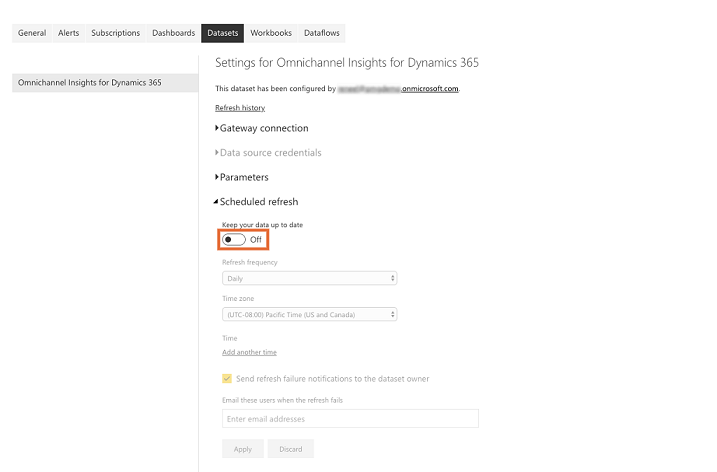
Task: Click the Settings for Omnichannel Insights heading
Action: 347,63
